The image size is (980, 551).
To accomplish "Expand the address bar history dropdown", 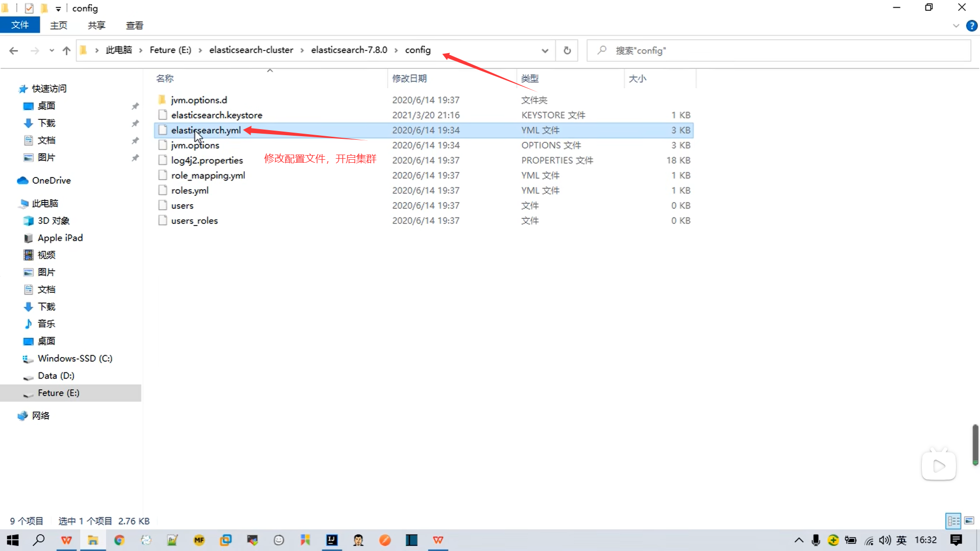I will click(545, 51).
